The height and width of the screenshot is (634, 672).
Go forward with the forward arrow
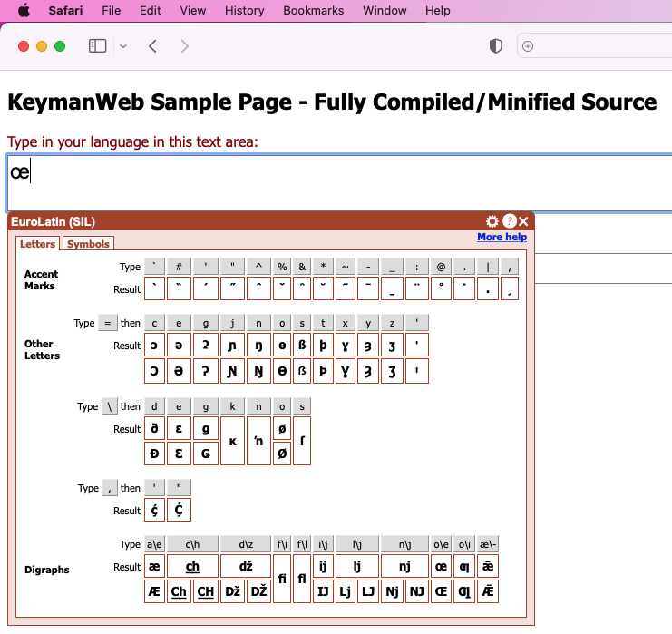click(x=184, y=46)
